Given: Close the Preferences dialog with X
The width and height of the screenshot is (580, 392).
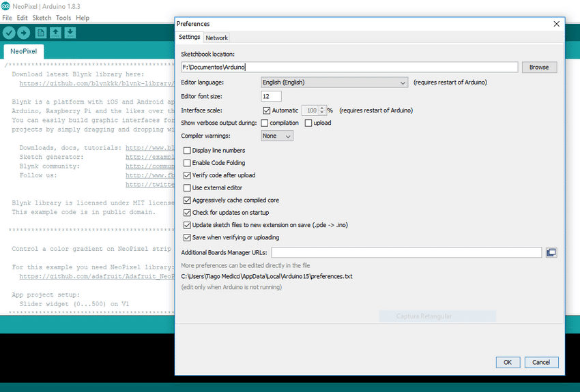Looking at the screenshot, I should tap(556, 24).
